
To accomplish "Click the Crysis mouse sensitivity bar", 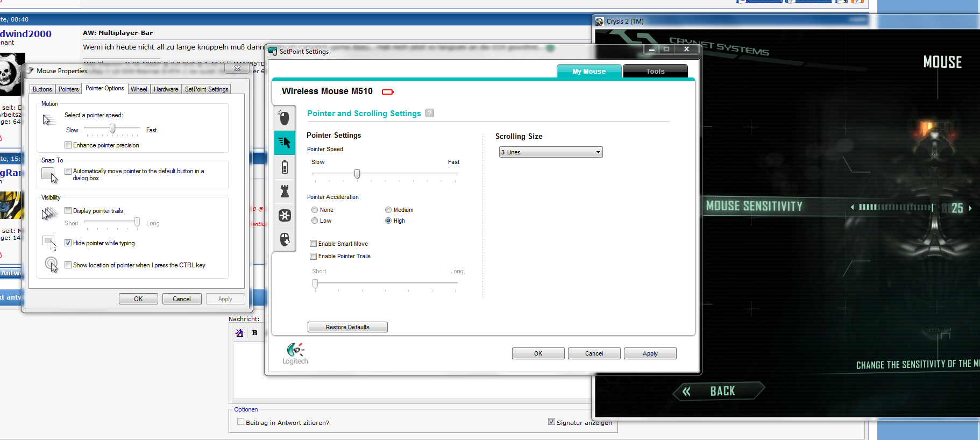I will click(x=896, y=207).
